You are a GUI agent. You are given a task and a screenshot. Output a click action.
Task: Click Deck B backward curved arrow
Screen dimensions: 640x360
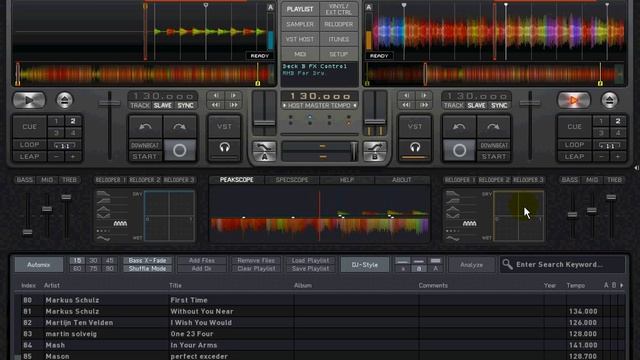pos(459,127)
